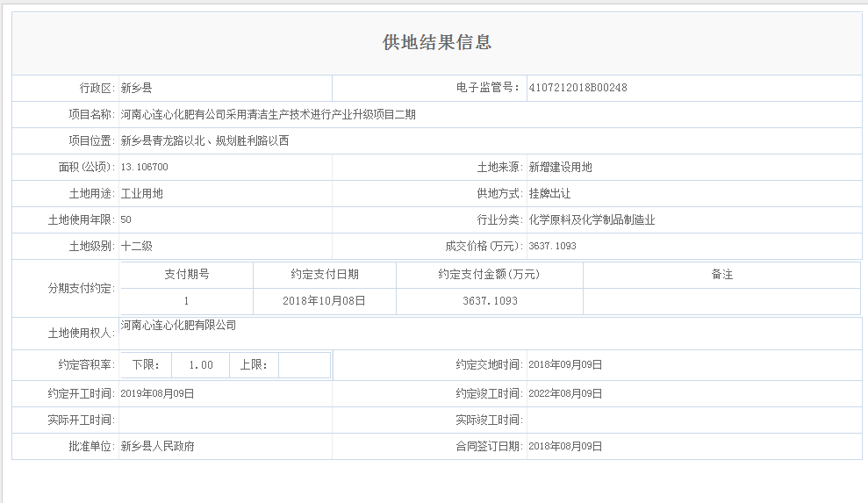Click the 面积(公顷) label
The width and height of the screenshot is (868, 503).
coord(87,167)
